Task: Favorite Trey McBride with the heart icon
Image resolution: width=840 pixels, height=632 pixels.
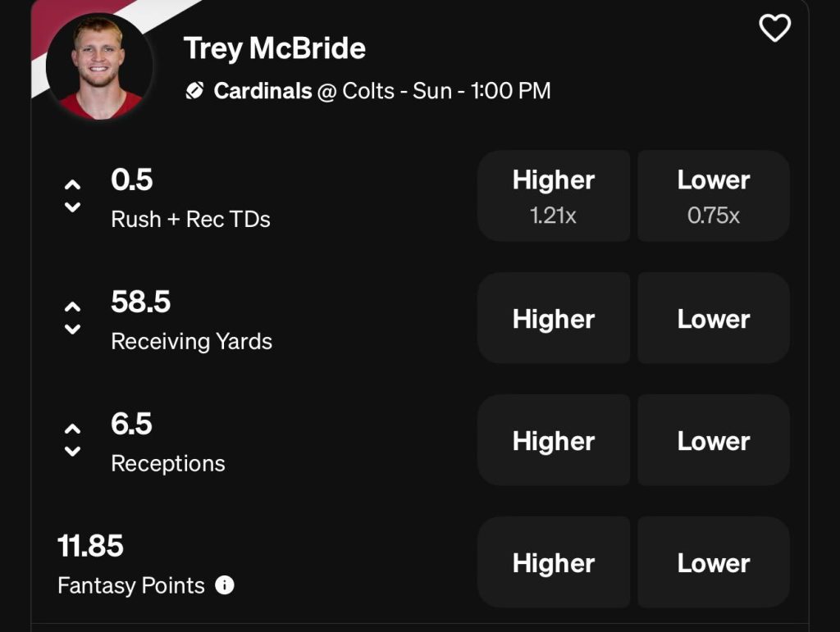Action: tap(774, 29)
